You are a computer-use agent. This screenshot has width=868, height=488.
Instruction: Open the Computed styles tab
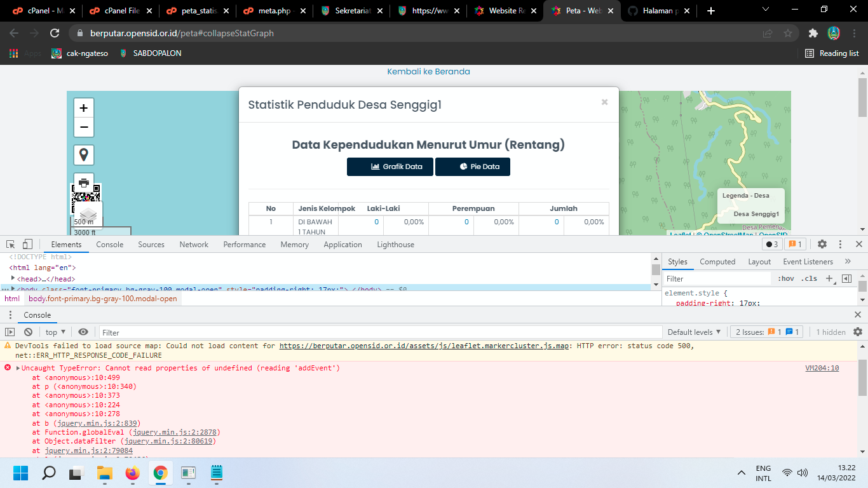coord(717,261)
